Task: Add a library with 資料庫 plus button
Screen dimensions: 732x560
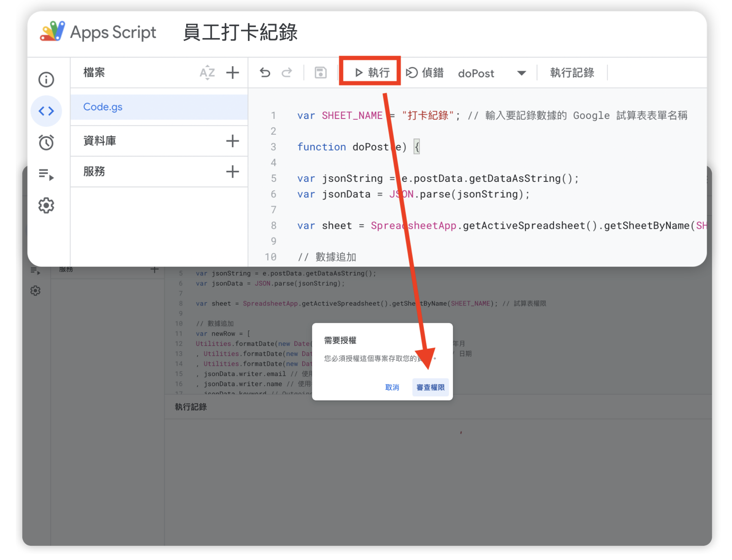Action: pos(233,141)
